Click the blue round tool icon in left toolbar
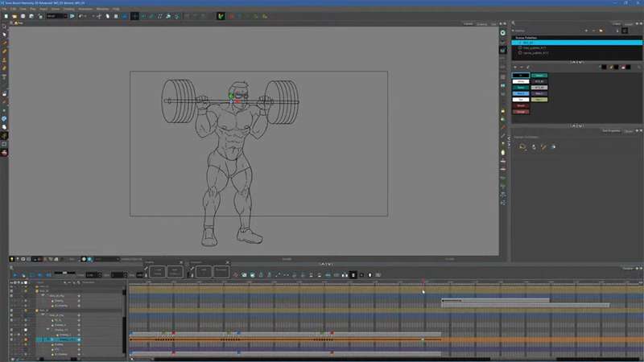644x362 pixels. [5, 118]
